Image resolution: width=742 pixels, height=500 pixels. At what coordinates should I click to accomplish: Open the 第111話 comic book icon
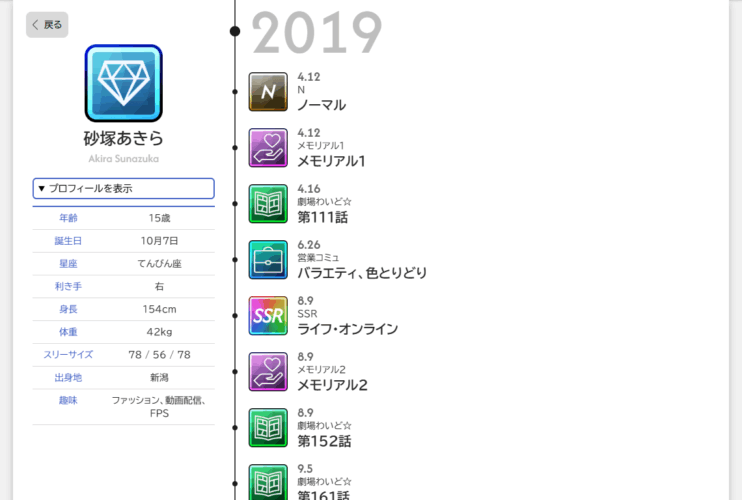pyautogui.click(x=268, y=203)
